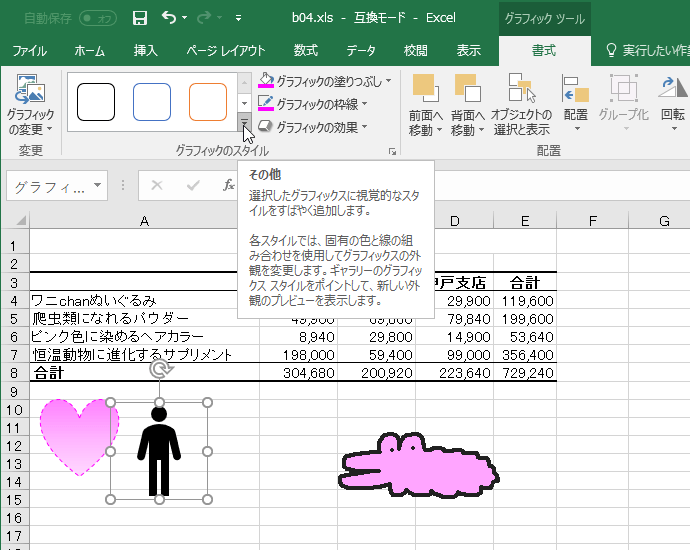Switch to the Insert (挿入) tab

(x=146, y=50)
